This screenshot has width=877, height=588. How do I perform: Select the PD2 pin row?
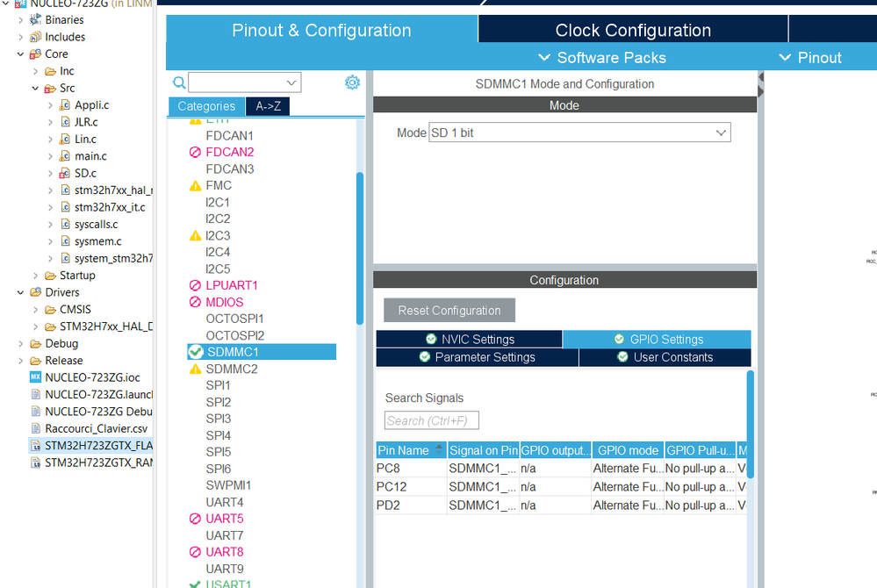(561, 506)
